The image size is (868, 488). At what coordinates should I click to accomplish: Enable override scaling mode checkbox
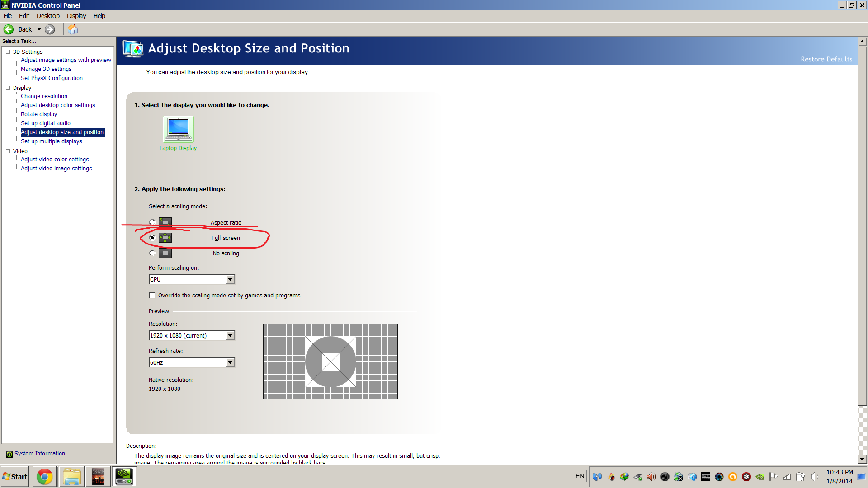click(x=152, y=296)
